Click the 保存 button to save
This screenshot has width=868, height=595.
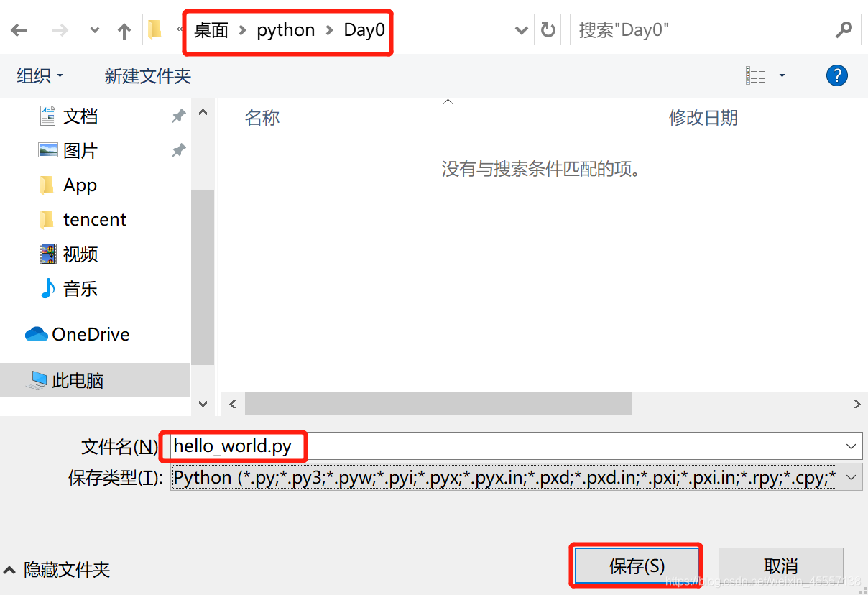pyautogui.click(x=635, y=566)
